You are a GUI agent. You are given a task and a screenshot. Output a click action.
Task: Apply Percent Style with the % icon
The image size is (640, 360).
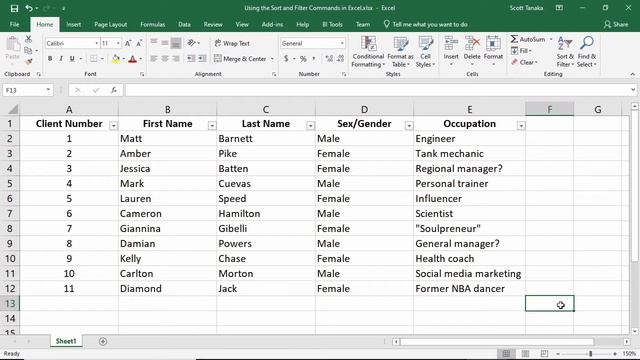[303, 59]
